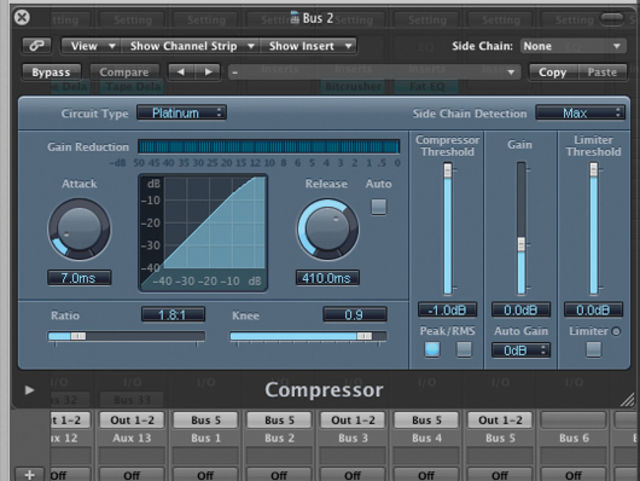Select the RMS detection button
This screenshot has height=481, width=640.
pos(464,350)
